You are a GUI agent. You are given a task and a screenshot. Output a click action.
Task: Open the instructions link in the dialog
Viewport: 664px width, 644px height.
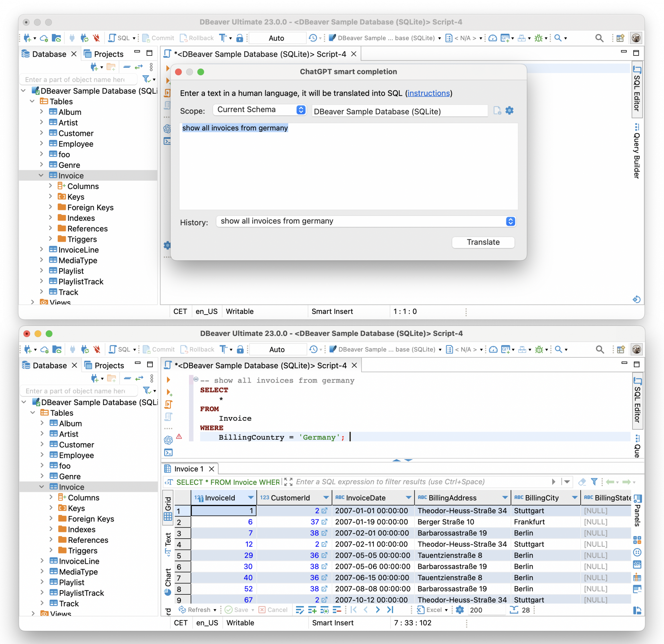[x=428, y=93]
